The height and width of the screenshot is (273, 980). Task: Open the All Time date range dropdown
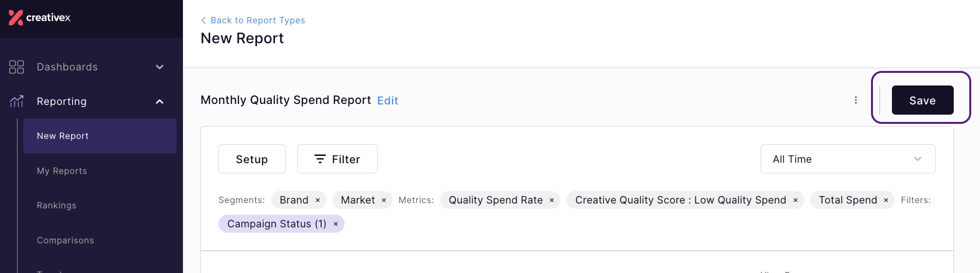coord(848,159)
